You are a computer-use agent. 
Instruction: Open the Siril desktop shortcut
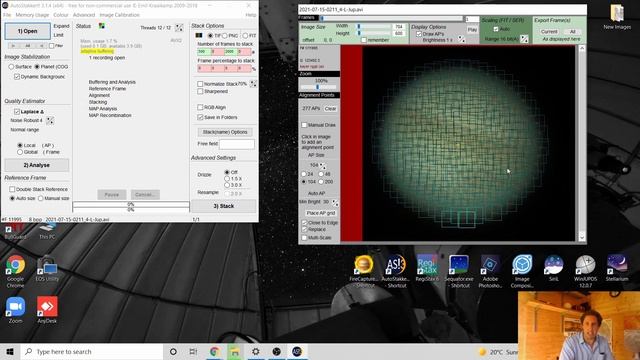(x=554, y=268)
